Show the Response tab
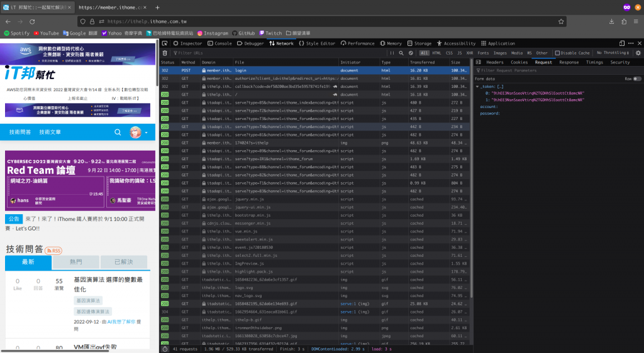Screen dimensions: 644x353 [569, 62]
